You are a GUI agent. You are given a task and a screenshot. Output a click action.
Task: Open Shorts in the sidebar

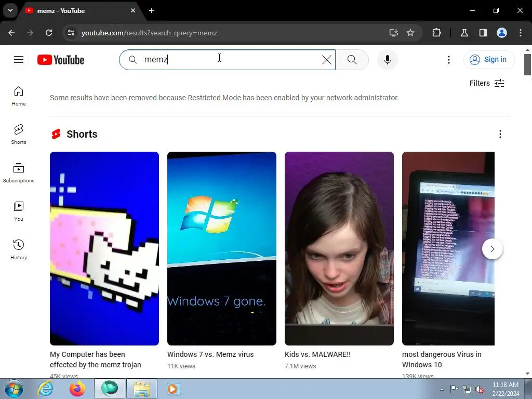[19, 135]
